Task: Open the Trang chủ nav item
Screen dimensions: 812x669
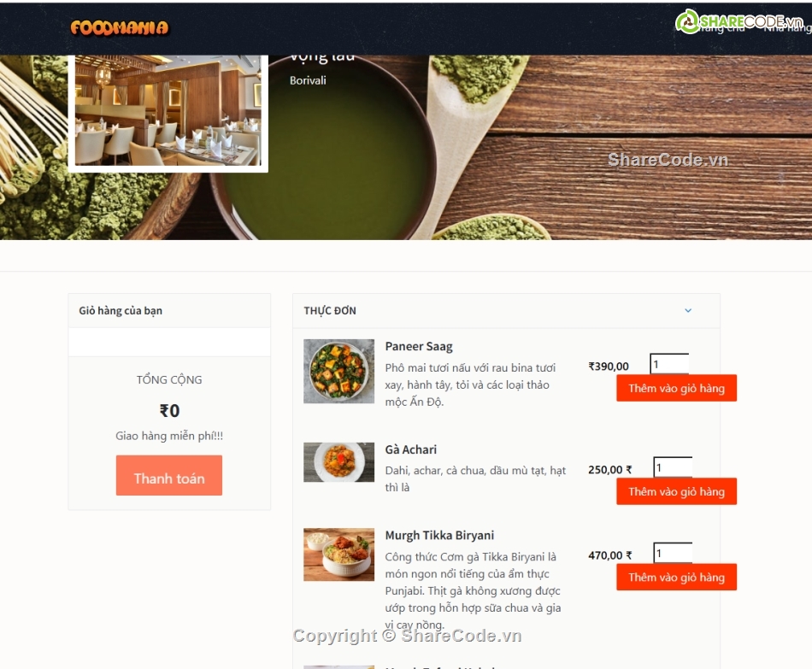Action: [x=721, y=28]
